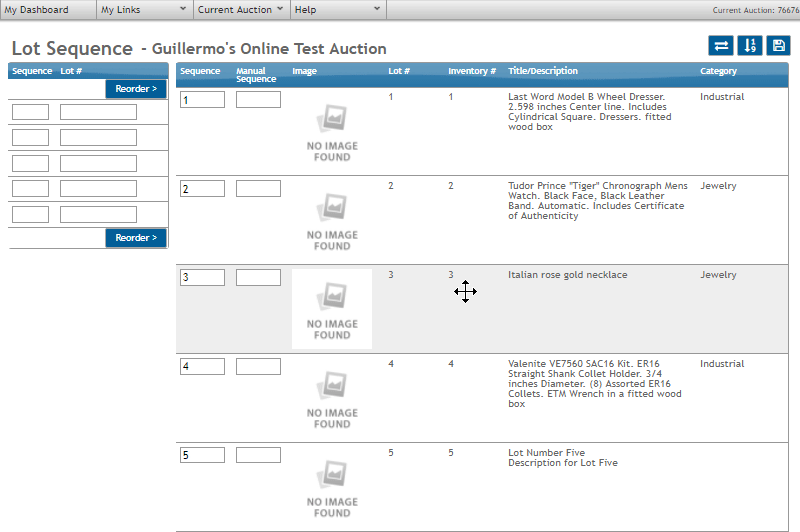Click 'Current Auction: 76676' text at top right

pyautogui.click(x=756, y=10)
